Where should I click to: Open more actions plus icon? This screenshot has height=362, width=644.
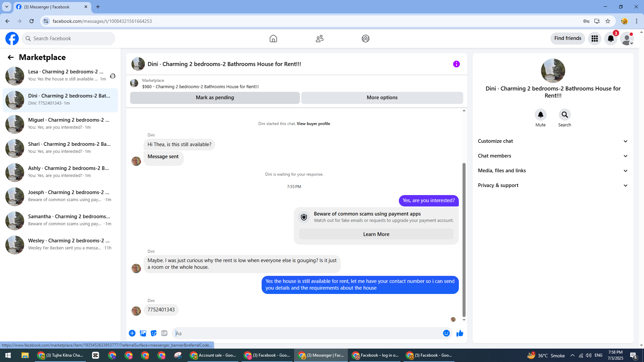coord(132,333)
